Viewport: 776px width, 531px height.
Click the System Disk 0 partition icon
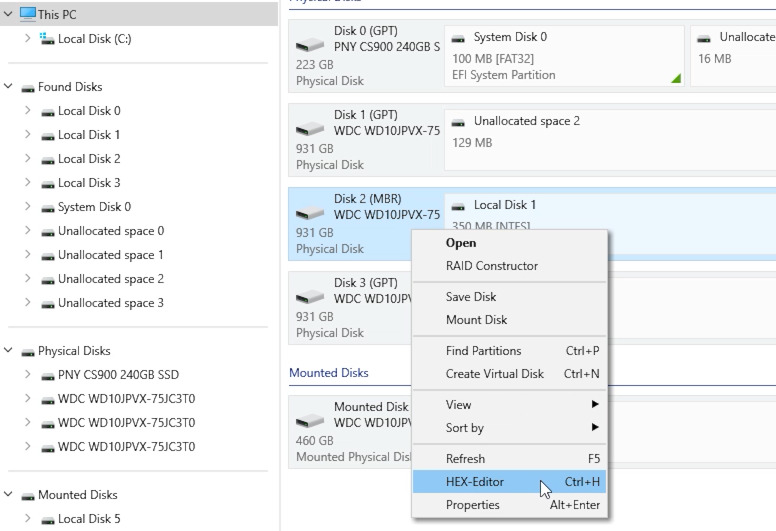[458, 38]
